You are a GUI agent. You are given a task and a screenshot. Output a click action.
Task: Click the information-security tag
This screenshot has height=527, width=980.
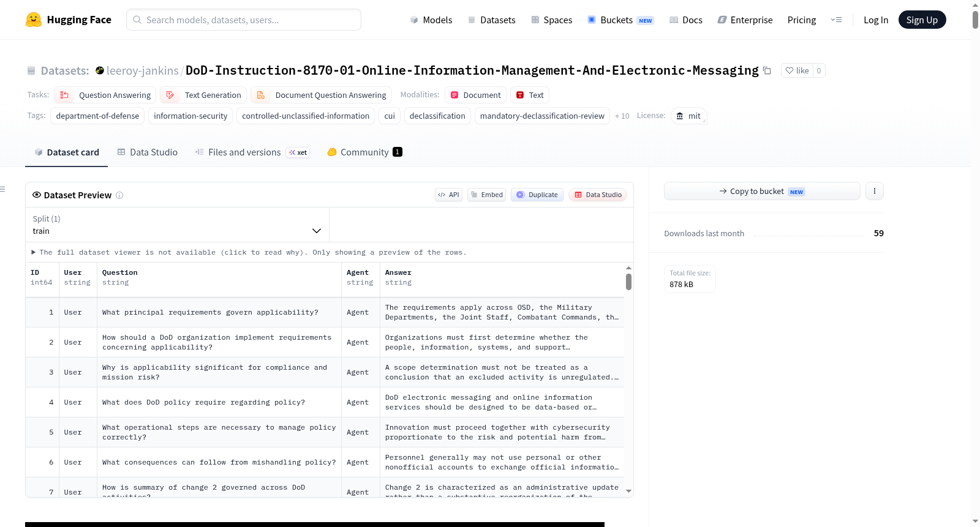point(190,116)
